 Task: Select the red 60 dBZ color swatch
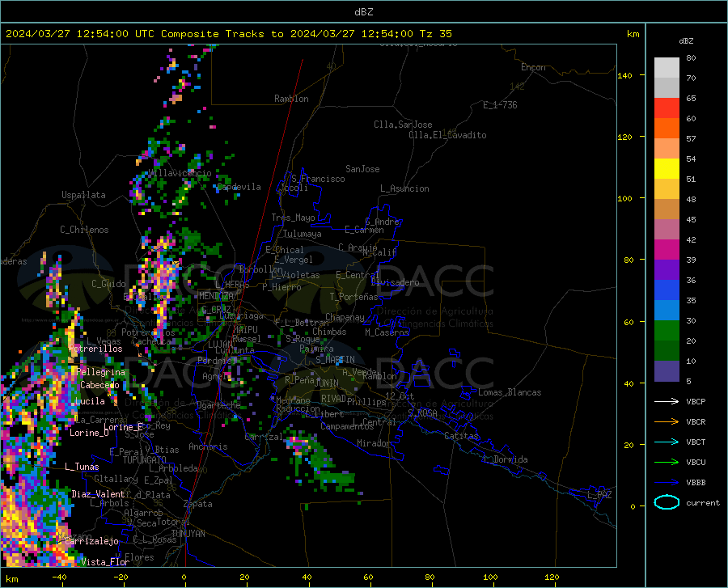coord(667,108)
